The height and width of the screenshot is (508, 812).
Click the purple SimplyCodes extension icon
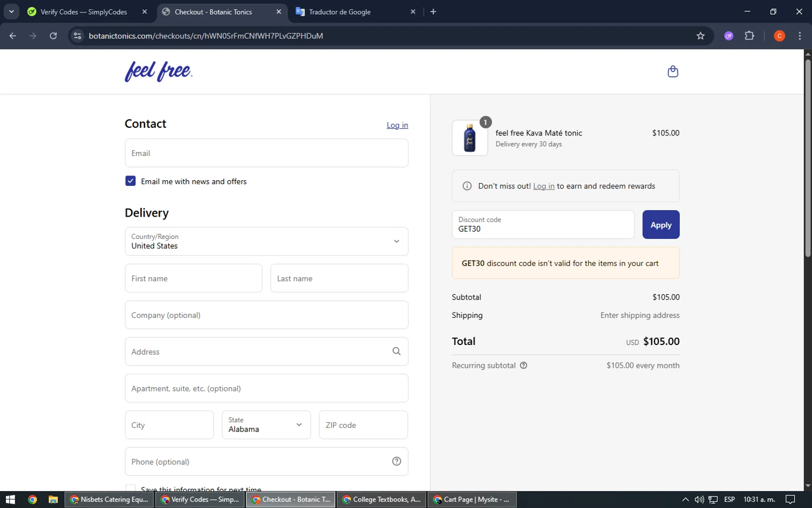(729, 36)
